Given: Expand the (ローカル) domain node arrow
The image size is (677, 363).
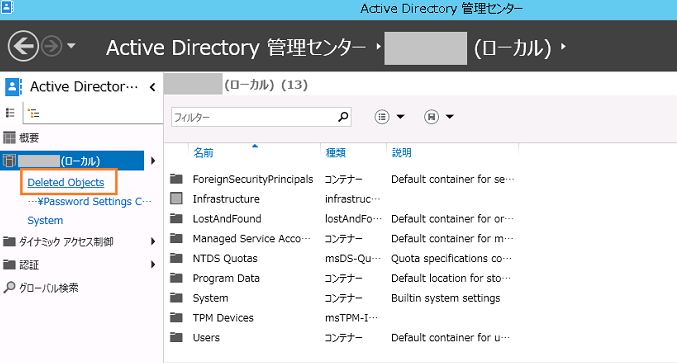Looking at the screenshot, I should pos(153,161).
